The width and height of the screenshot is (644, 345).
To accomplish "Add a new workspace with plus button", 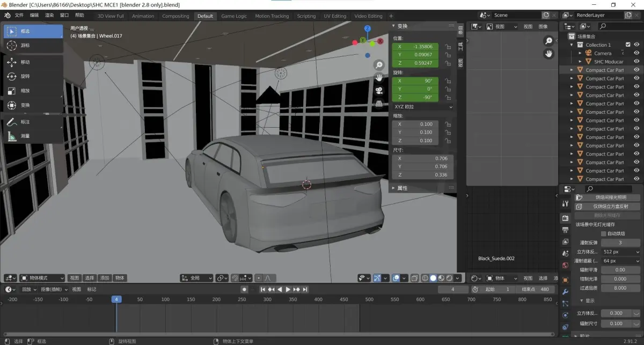I will pos(391,16).
